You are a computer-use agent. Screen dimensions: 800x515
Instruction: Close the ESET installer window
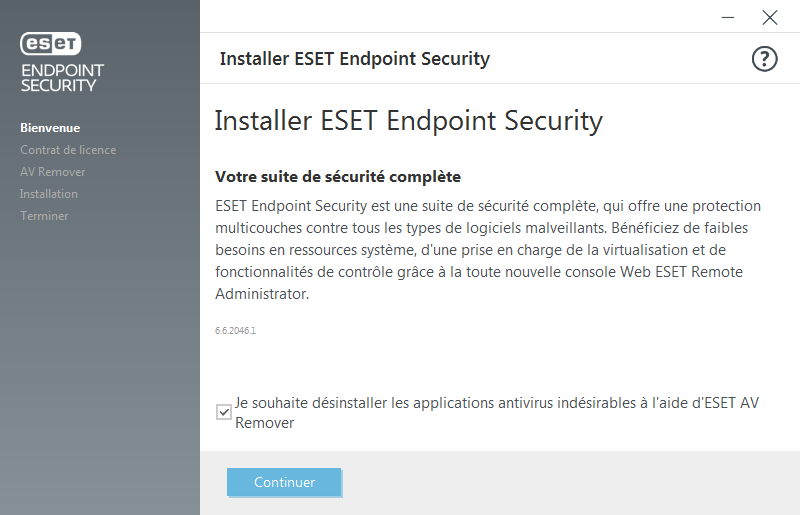pyautogui.click(x=769, y=17)
